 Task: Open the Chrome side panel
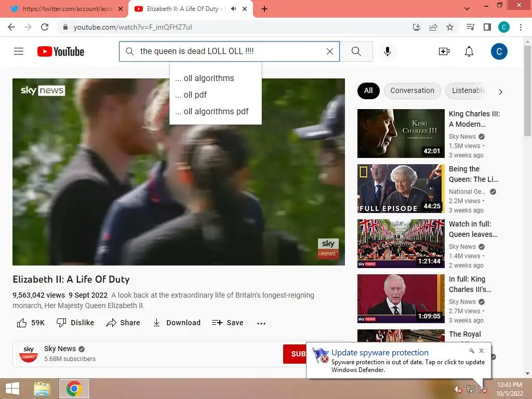pos(487,27)
